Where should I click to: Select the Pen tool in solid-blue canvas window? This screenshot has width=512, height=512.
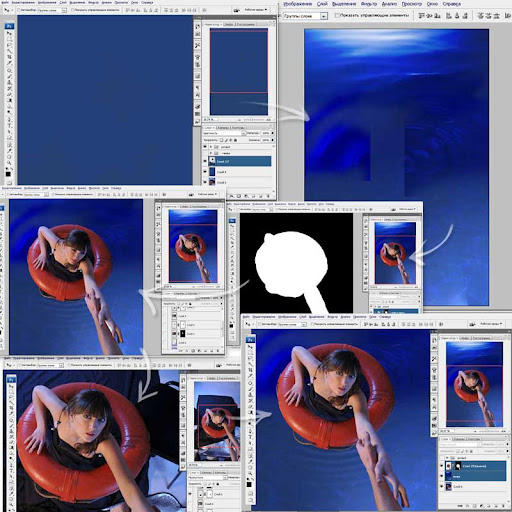tap(9, 119)
